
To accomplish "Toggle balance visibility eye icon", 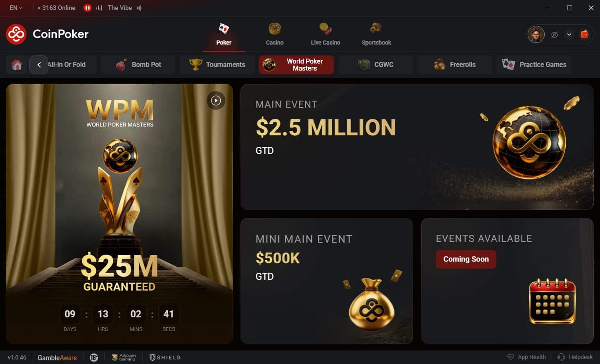I will pos(555,35).
